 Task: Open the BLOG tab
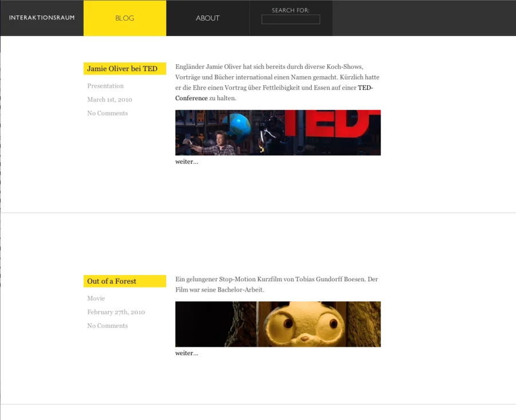point(124,18)
